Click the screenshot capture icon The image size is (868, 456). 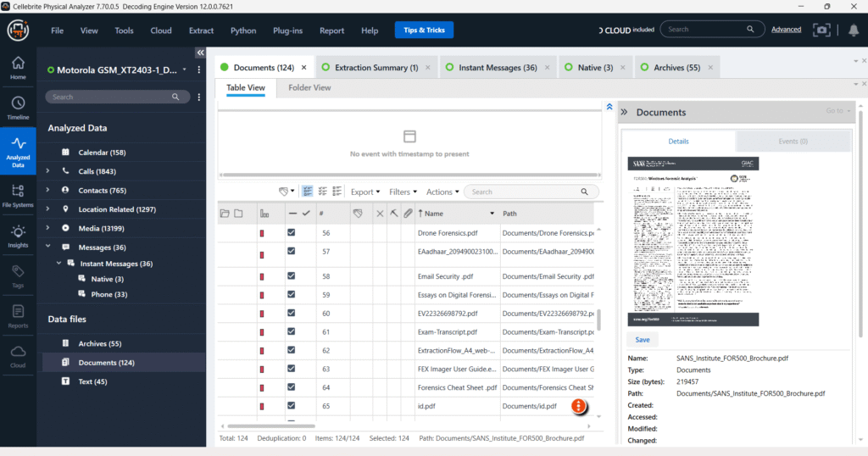pos(821,30)
